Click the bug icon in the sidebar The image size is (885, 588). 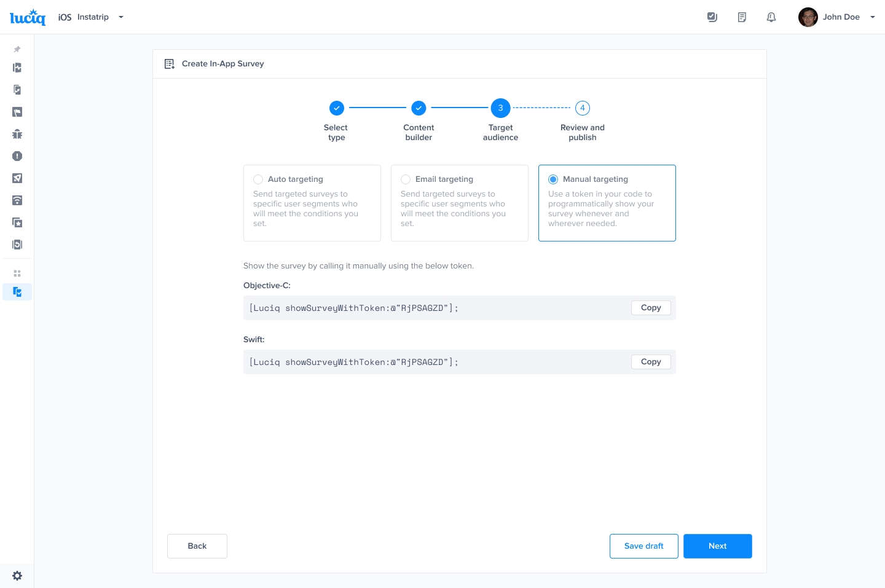point(17,134)
